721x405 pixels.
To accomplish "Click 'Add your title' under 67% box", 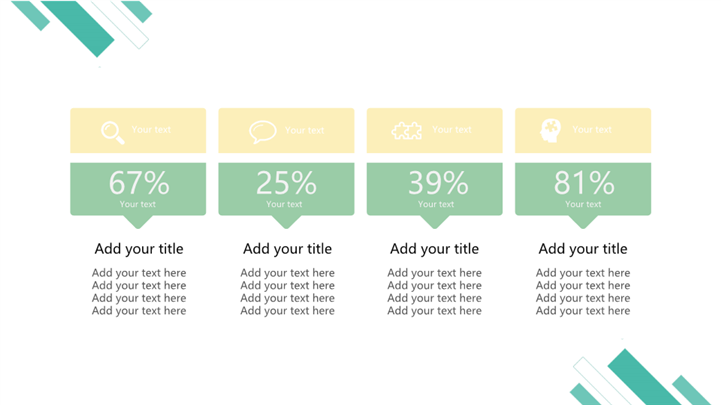I will point(139,249).
